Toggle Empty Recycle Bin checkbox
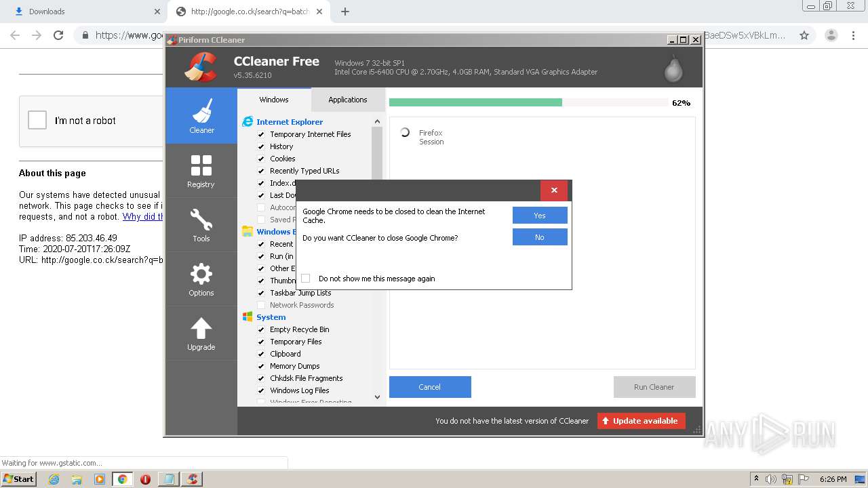This screenshot has height=488, width=868. click(261, 329)
